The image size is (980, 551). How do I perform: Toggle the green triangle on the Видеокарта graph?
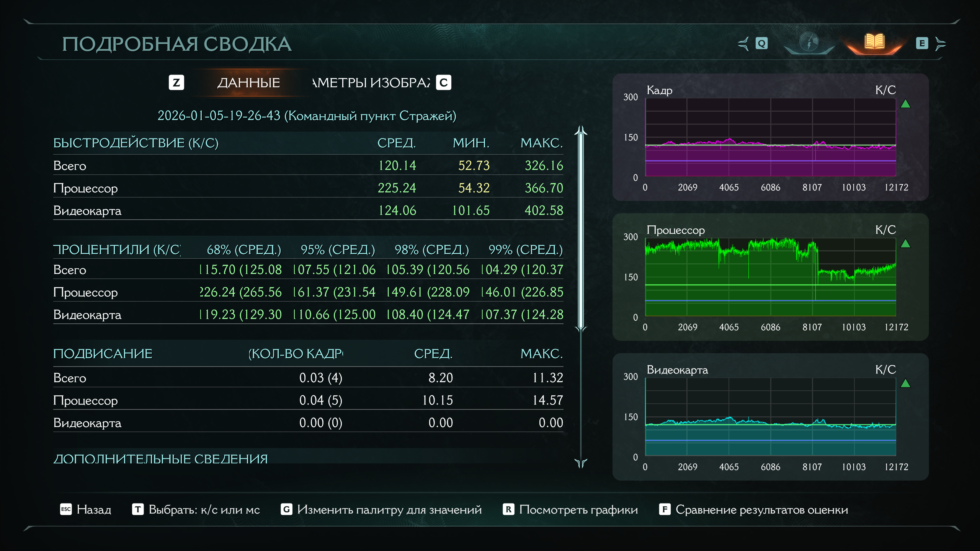coord(905,383)
